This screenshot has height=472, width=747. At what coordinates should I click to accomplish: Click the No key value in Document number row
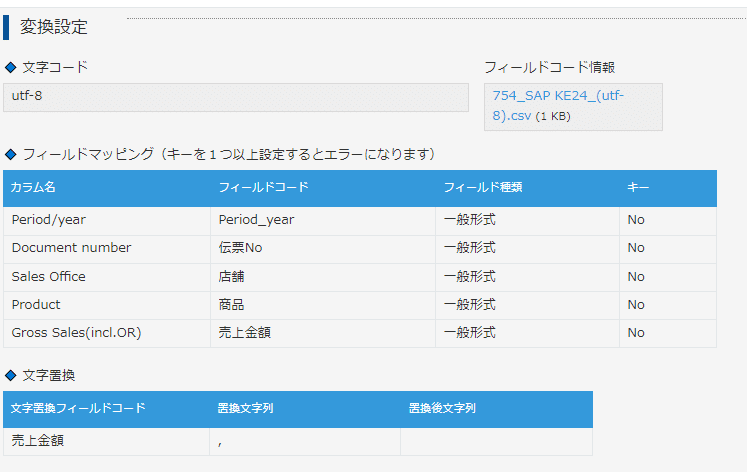pyautogui.click(x=636, y=248)
